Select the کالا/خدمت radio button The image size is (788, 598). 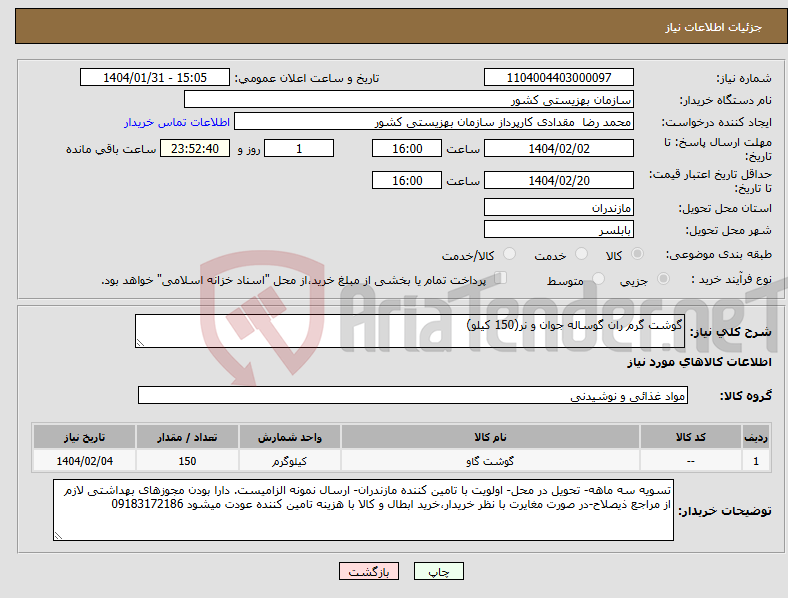coord(509,254)
